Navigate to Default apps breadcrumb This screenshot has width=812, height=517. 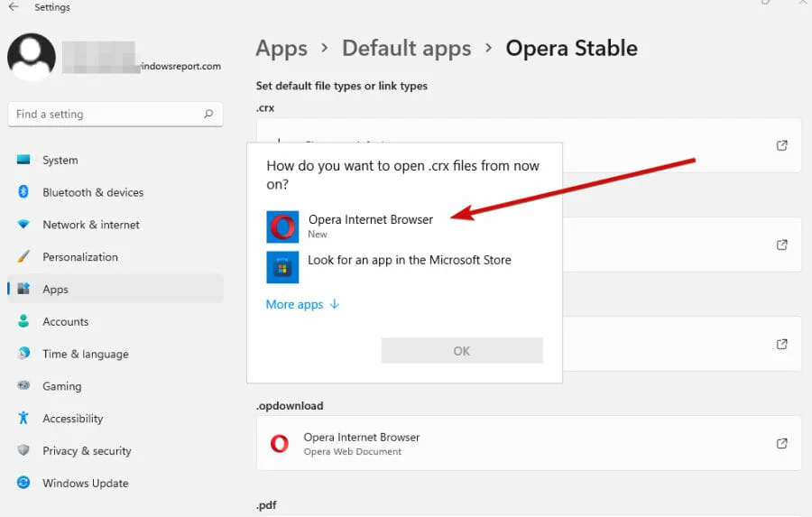(x=407, y=48)
